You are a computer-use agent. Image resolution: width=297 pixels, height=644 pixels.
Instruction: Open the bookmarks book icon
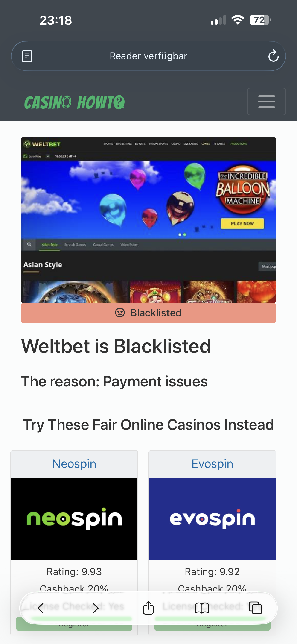[x=202, y=608]
